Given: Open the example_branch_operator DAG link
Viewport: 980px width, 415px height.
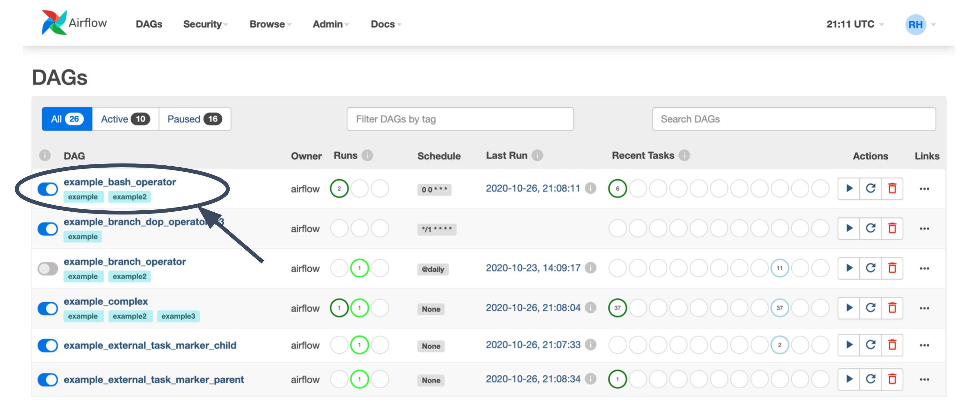Looking at the screenshot, I should [x=125, y=262].
